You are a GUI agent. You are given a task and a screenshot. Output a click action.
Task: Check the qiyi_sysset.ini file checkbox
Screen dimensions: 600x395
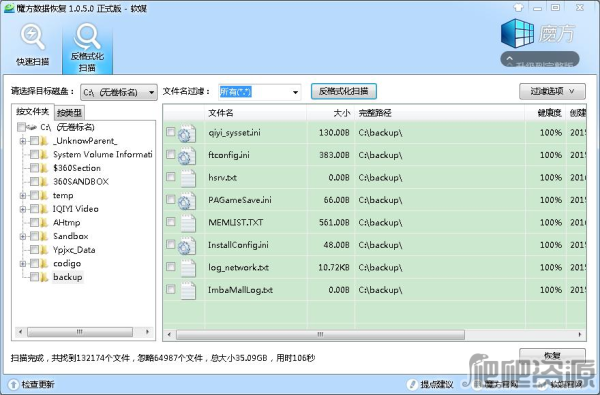coord(171,132)
